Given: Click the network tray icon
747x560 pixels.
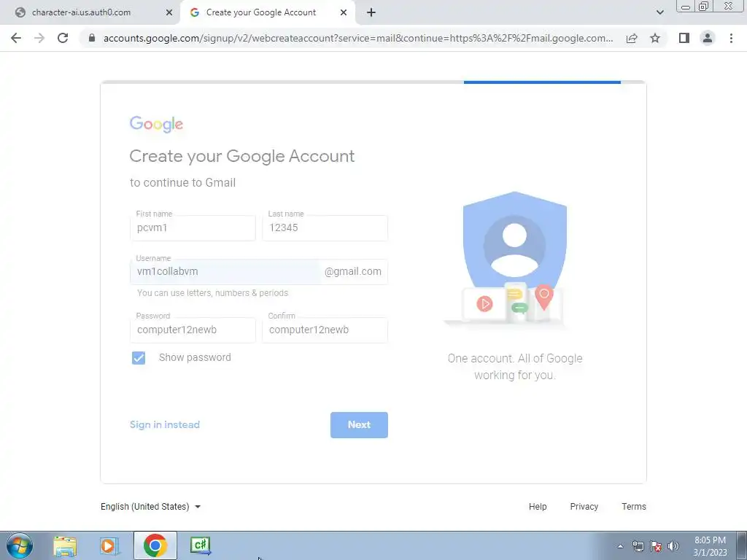Looking at the screenshot, I should tap(638, 546).
